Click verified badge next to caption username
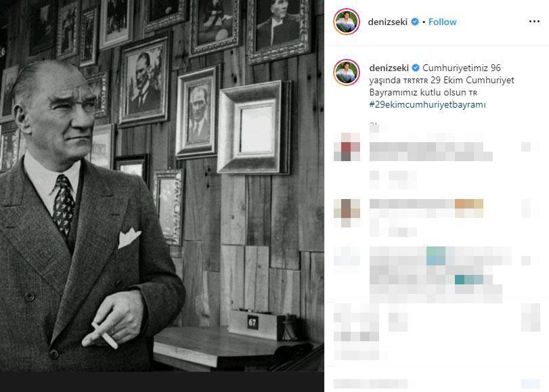Viewport: 549px width, 392px height. click(416, 68)
